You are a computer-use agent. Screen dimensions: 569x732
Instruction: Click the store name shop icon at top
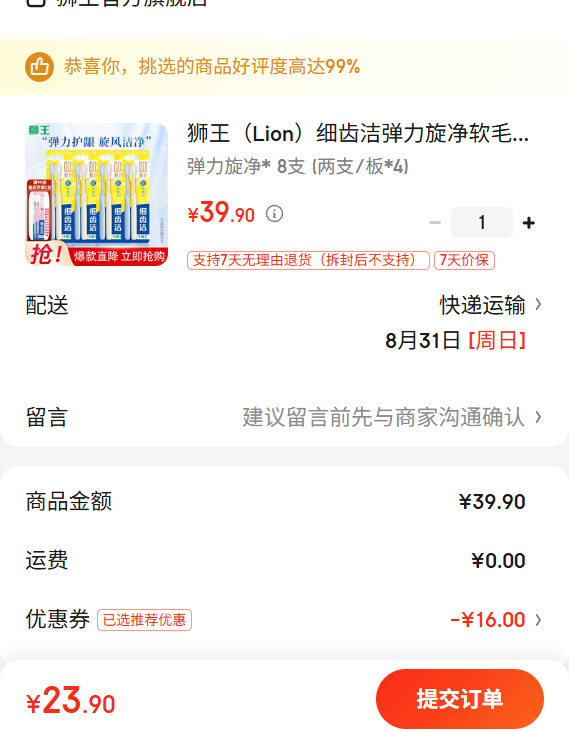click(x=36, y=2)
